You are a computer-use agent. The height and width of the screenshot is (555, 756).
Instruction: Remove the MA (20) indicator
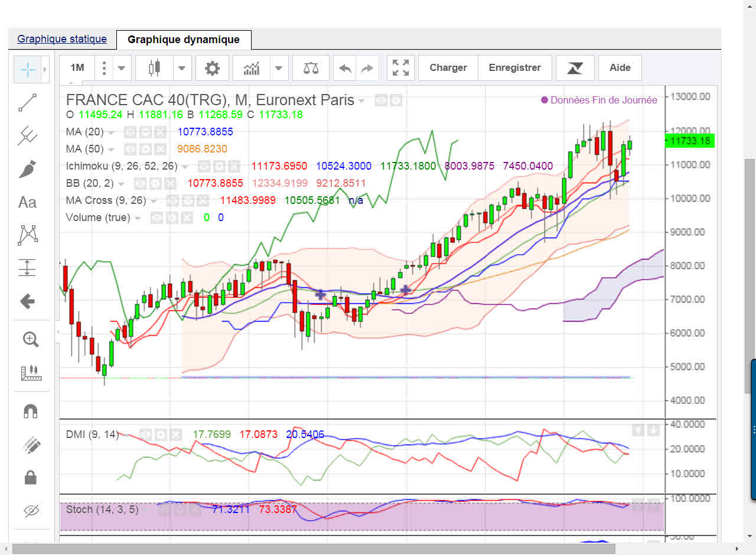pyautogui.click(x=159, y=132)
